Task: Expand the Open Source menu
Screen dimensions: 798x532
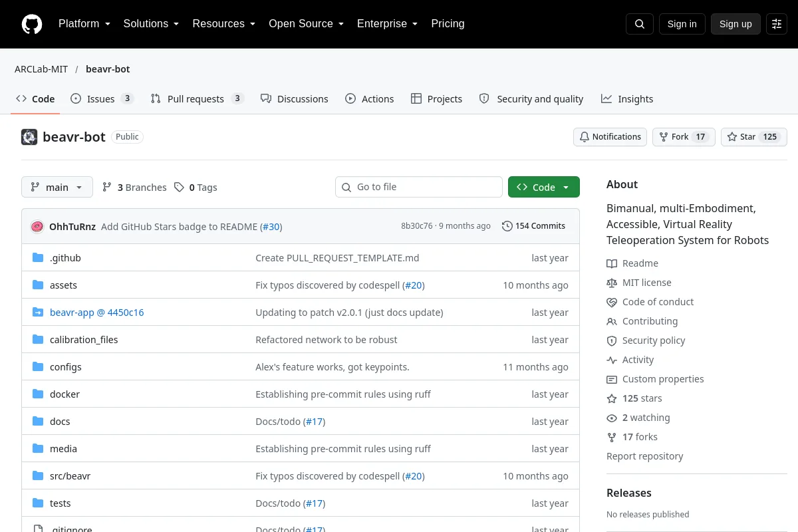Action: [x=306, y=24]
